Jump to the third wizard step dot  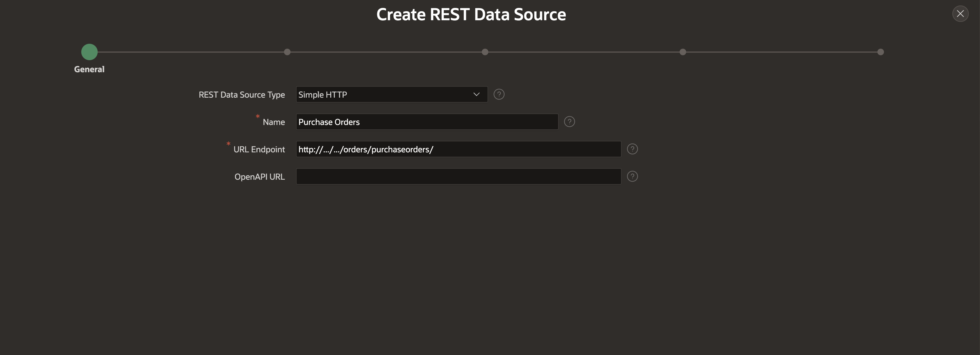(485, 52)
